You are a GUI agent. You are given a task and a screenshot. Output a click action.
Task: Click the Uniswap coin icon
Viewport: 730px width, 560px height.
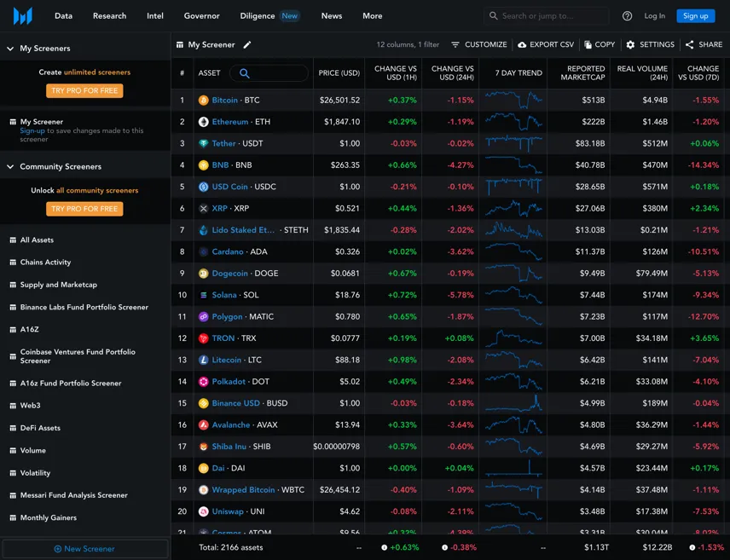(204, 511)
